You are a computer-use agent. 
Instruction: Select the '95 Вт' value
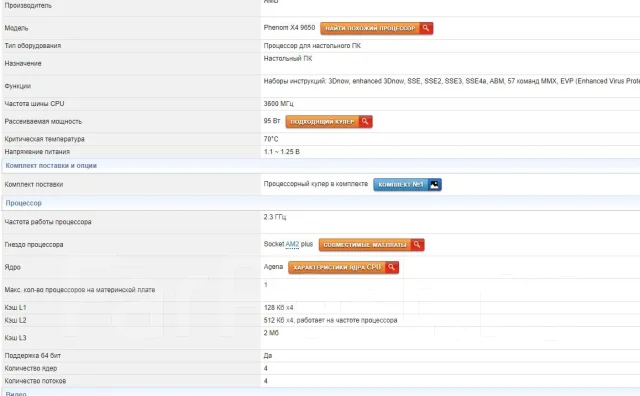point(272,121)
